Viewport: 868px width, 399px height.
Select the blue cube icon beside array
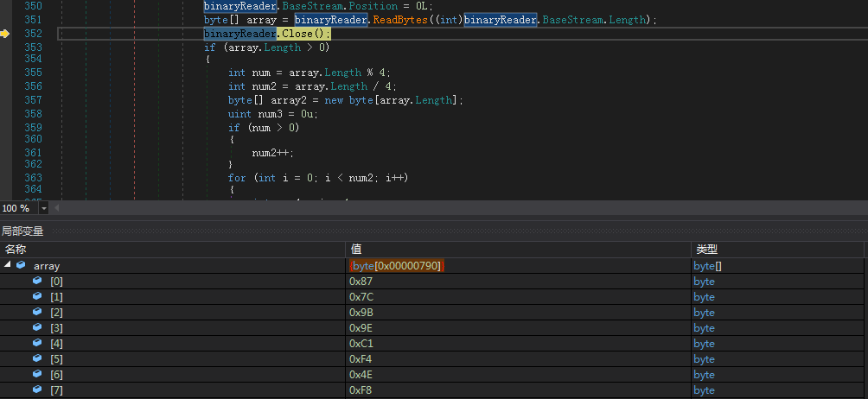click(21, 265)
